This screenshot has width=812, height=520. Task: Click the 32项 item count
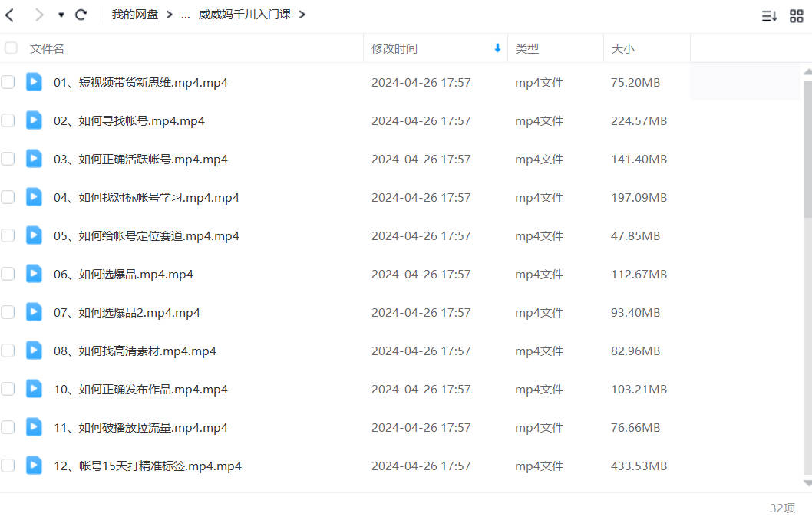click(x=782, y=508)
